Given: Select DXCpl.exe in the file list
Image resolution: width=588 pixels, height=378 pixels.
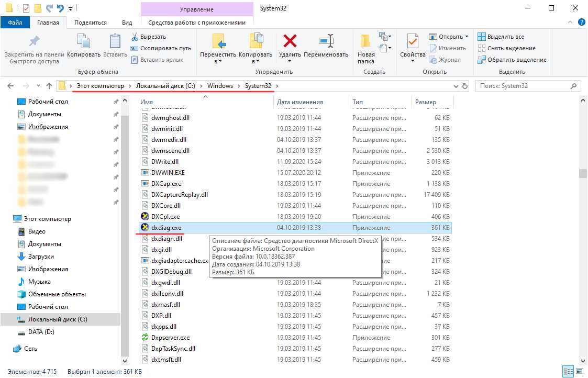Looking at the screenshot, I should [x=165, y=217].
